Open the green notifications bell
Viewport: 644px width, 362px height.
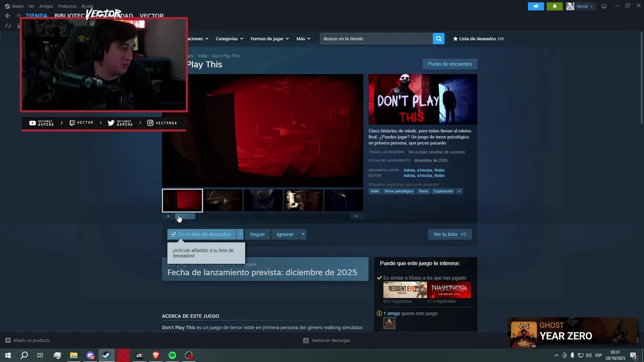pyautogui.click(x=554, y=6)
